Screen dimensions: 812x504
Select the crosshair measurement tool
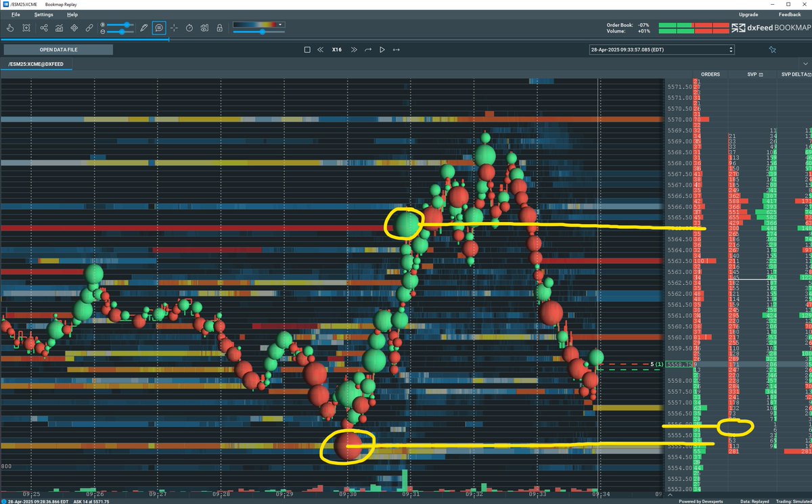pyautogui.click(x=175, y=28)
